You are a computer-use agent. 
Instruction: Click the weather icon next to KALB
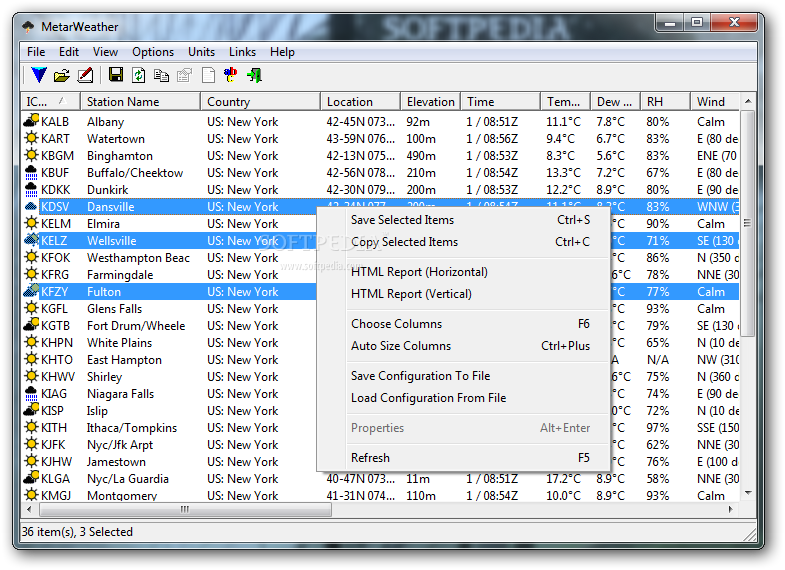click(x=31, y=121)
